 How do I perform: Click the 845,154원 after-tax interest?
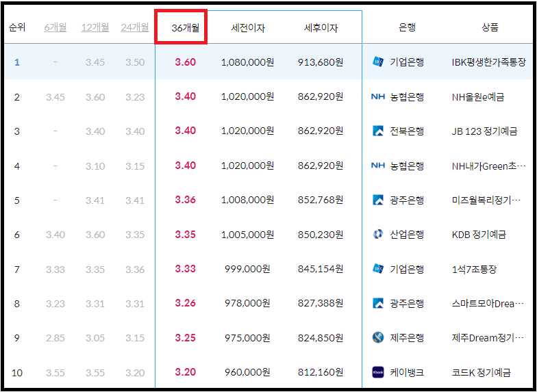[x=321, y=269]
